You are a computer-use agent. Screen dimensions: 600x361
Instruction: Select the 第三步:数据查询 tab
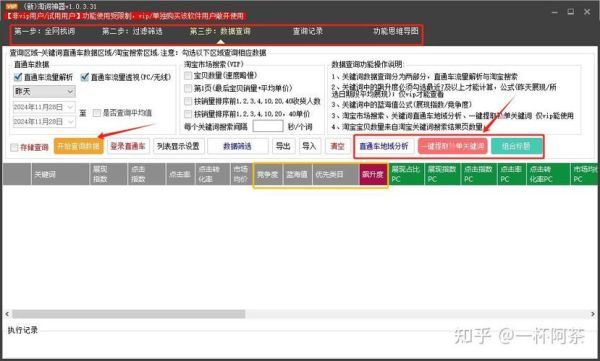click(x=220, y=31)
